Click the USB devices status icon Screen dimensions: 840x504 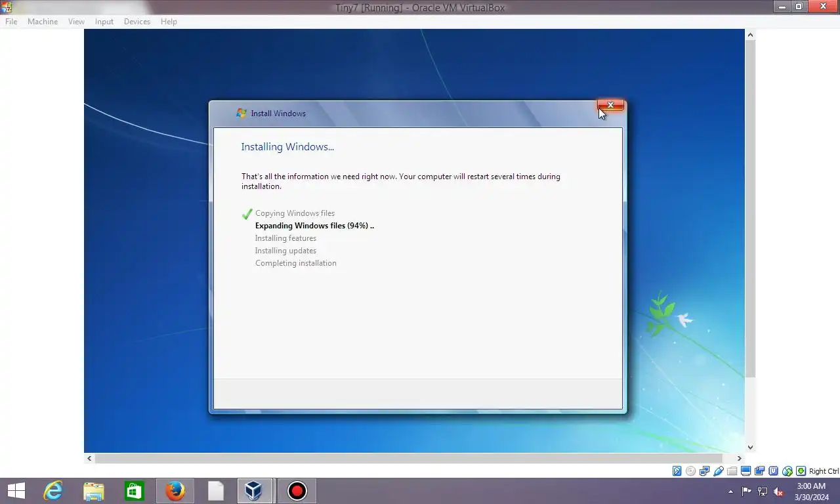719,471
